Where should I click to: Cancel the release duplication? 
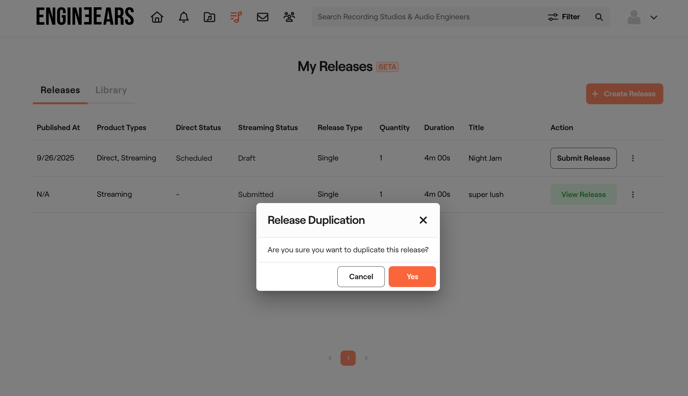coord(361,277)
